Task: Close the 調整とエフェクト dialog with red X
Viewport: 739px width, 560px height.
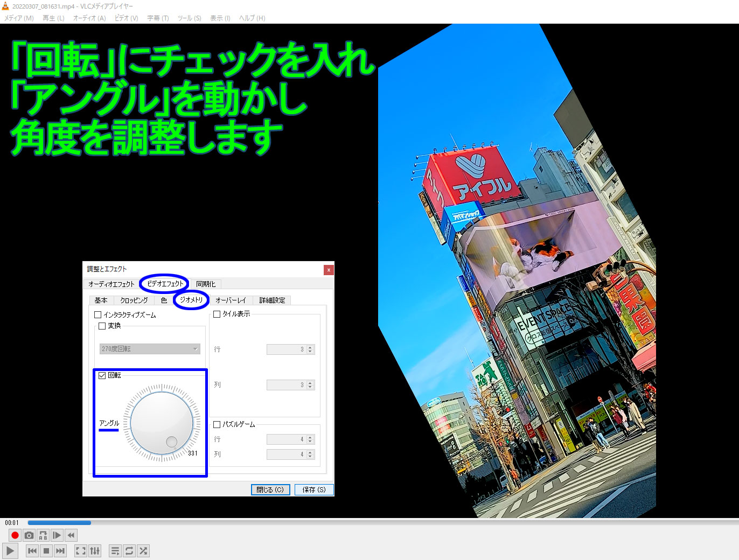Action: coord(329,270)
